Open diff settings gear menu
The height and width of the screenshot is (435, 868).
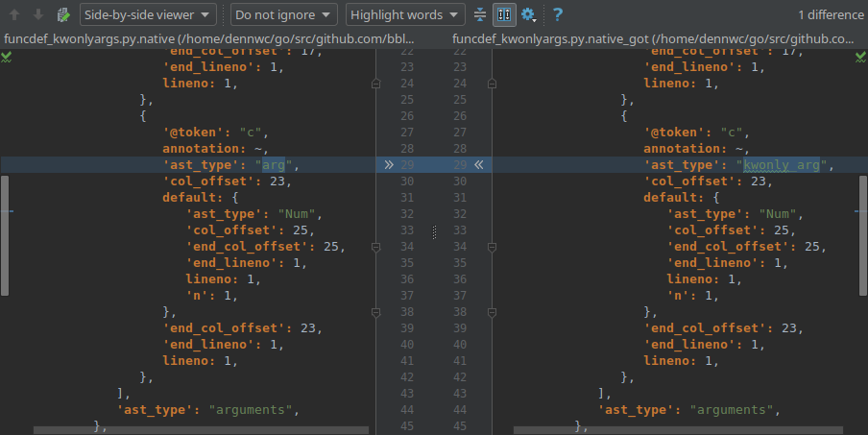[529, 15]
